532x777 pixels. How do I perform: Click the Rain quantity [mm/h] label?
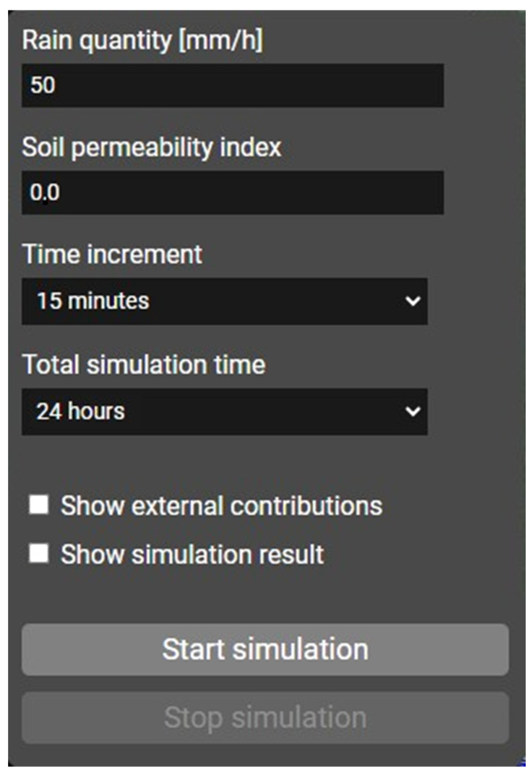pos(142,40)
